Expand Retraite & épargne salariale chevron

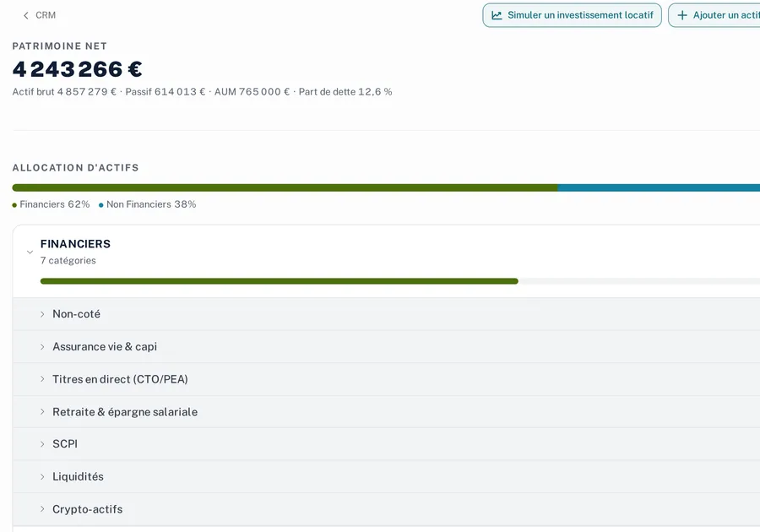tap(42, 412)
